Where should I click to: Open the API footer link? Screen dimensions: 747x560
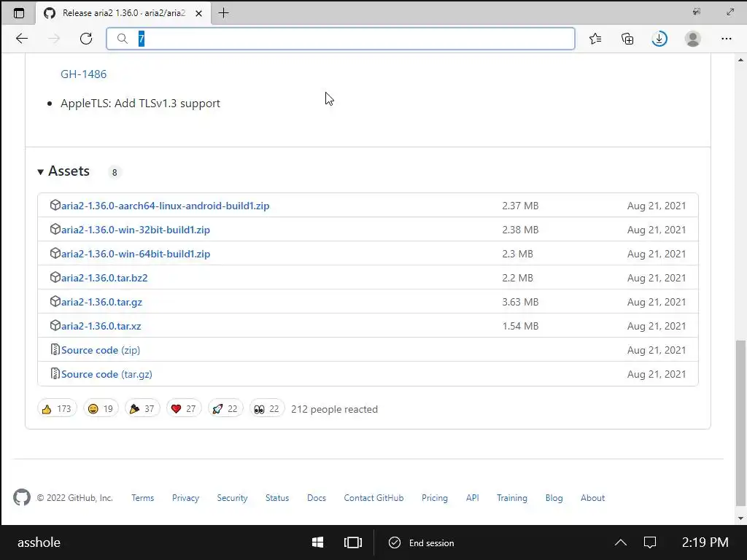coord(472,497)
